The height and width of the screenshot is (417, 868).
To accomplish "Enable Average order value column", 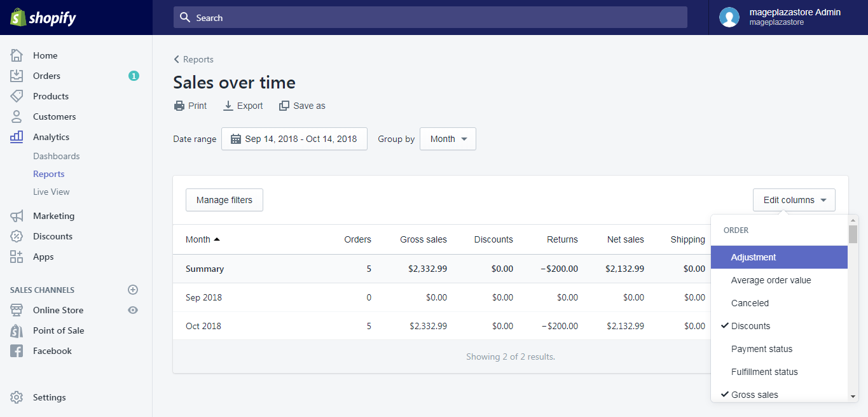I will pyautogui.click(x=779, y=280).
